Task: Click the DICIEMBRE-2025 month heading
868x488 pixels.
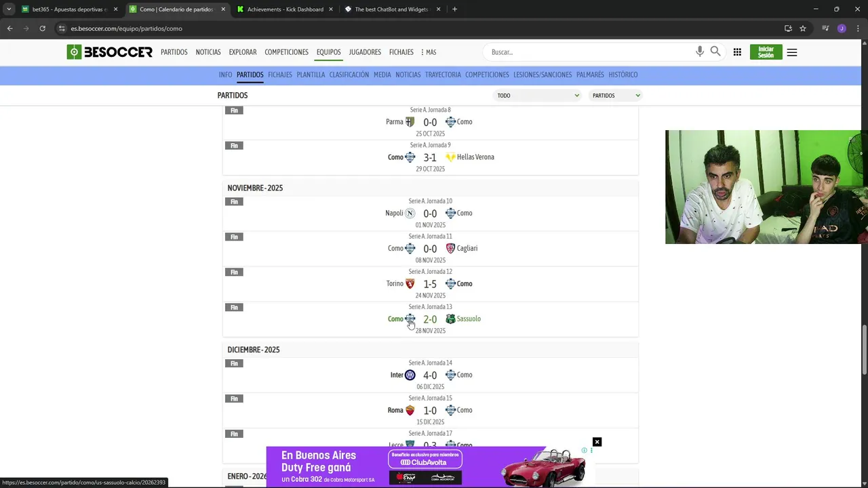Action: coord(254,350)
